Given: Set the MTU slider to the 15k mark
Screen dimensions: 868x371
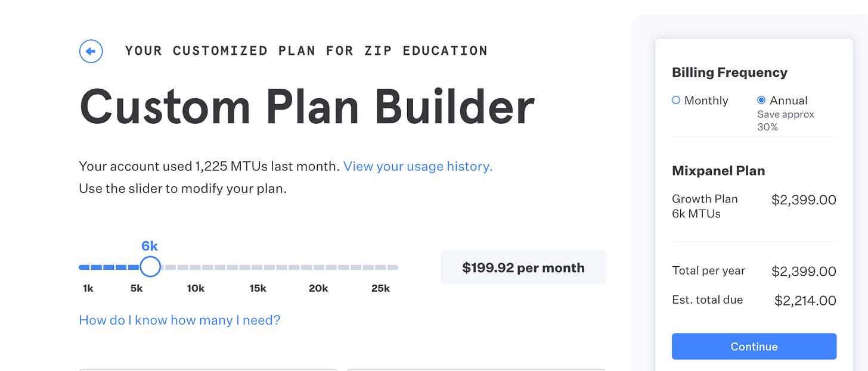Looking at the screenshot, I should [258, 267].
